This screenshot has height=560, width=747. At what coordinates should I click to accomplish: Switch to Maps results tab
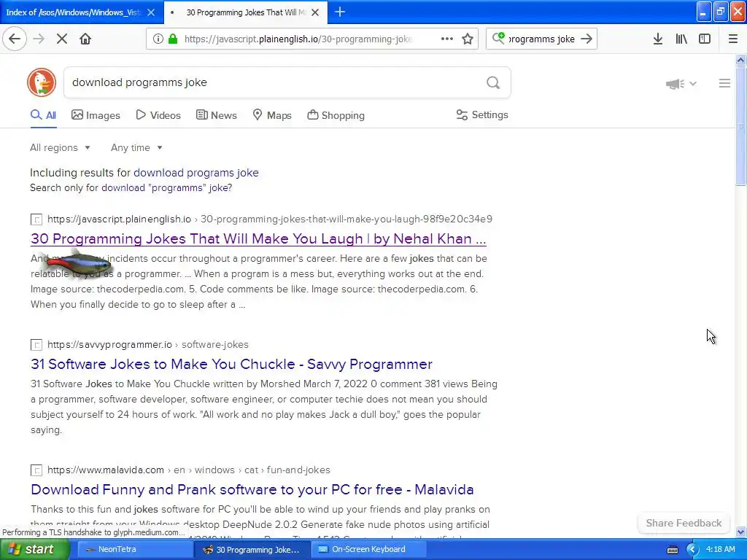coord(272,115)
